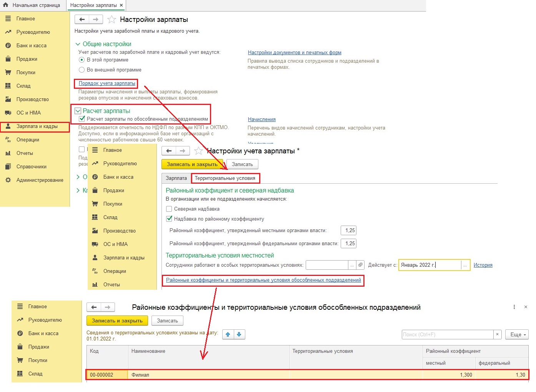This screenshot has height=392, width=536.
Task: Open the Начисления link
Action: coord(262,120)
